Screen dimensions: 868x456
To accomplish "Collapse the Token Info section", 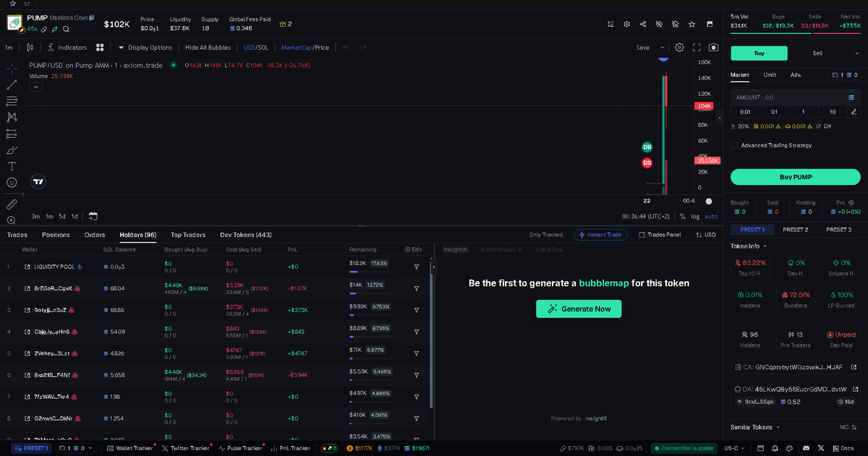I will pos(749,246).
